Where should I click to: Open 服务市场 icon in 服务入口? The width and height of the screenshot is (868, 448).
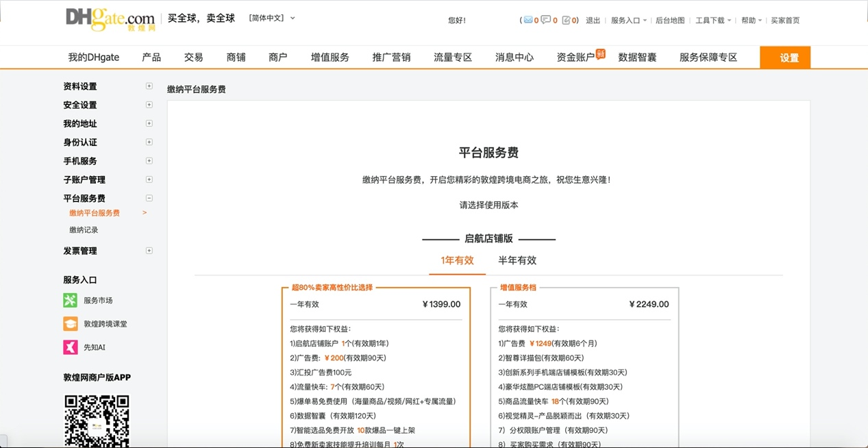point(71,300)
